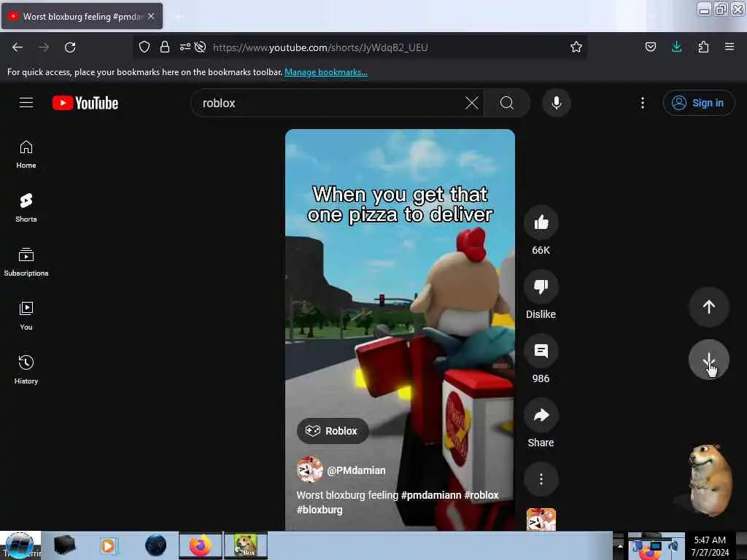747x560 pixels.
Task: Click the address bar URL
Action: [x=320, y=47]
